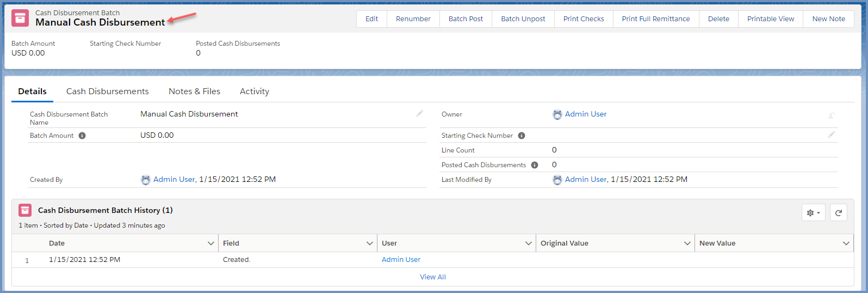Open the New Value column menu chevron
This screenshot has height=293, width=868.
846,243
